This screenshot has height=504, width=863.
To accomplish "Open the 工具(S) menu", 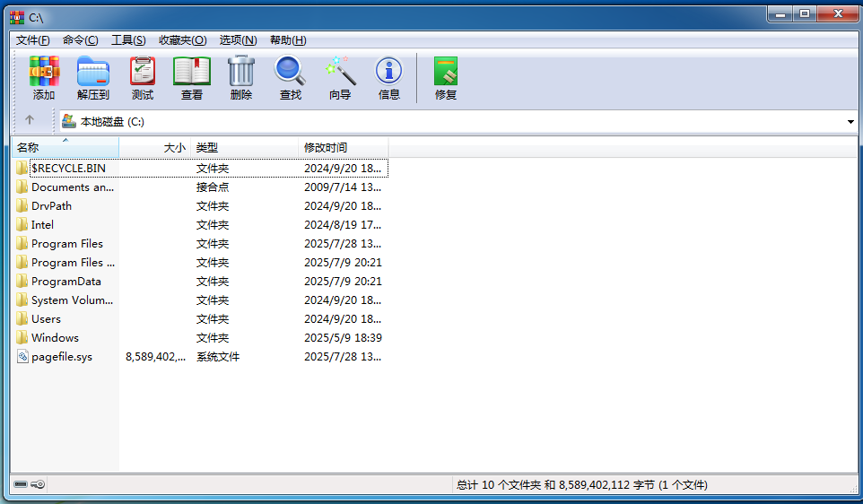I will (x=128, y=40).
